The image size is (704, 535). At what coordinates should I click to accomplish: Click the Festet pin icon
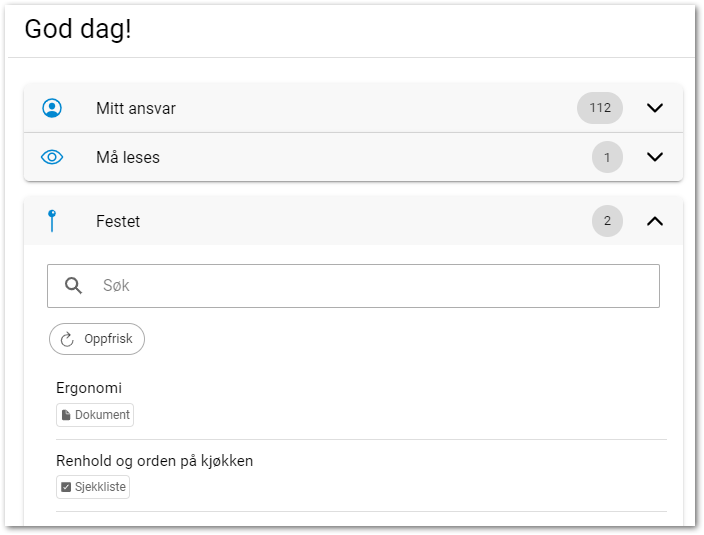point(52,221)
